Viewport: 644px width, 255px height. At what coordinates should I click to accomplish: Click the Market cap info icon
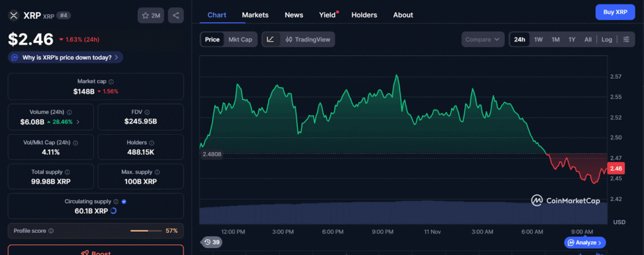point(111,82)
